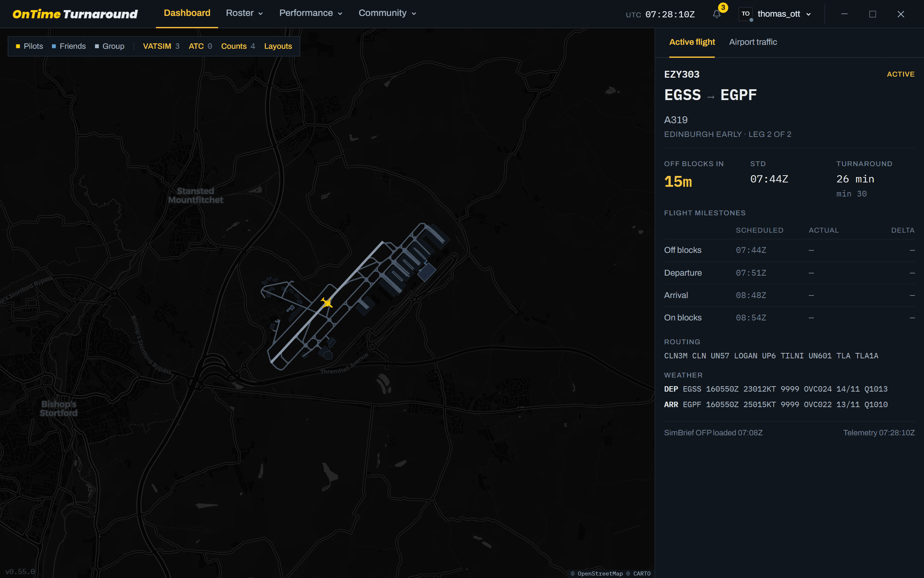924x578 pixels.
Task: Expand the Performance dropdown menu
Action: [x=311, y=13]
